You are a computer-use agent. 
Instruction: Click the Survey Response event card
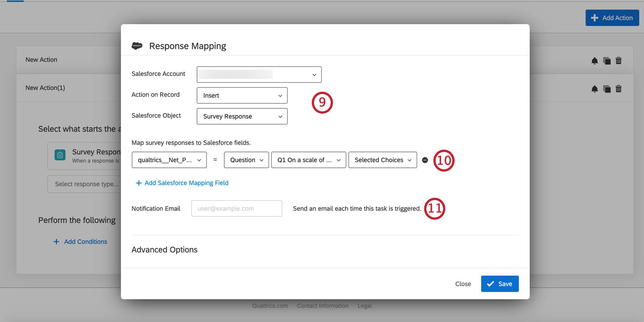tap(84, 156)
